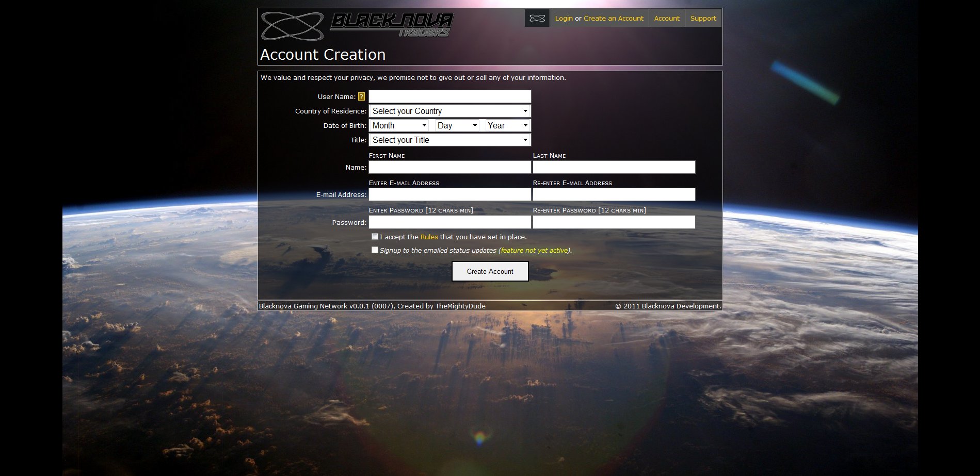Click the small orbit icon in the nav bar
Screen dimensions: 980x476
tap(537, 18)
